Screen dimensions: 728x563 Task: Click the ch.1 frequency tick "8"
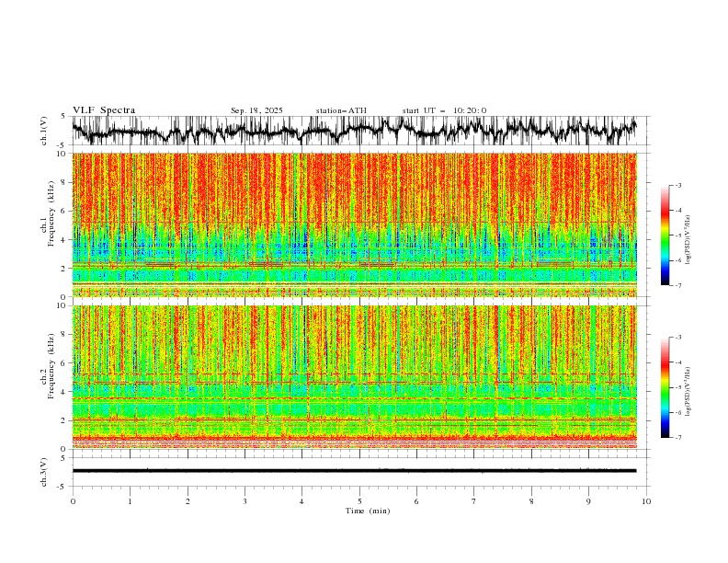pos(65,182)
